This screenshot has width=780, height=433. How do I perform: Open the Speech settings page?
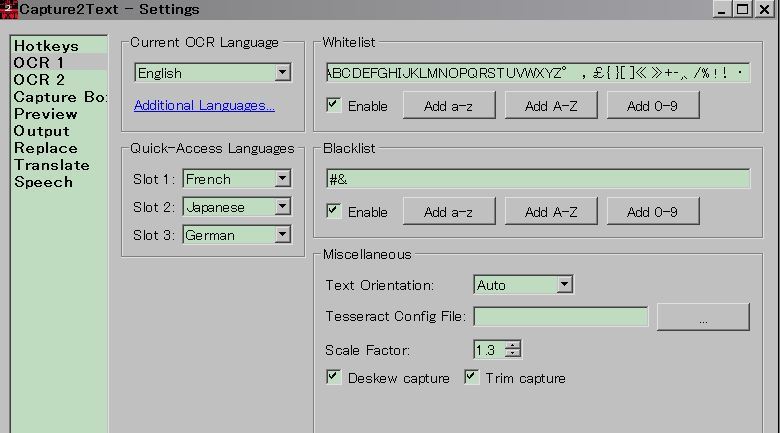click(x=59, y=182)
